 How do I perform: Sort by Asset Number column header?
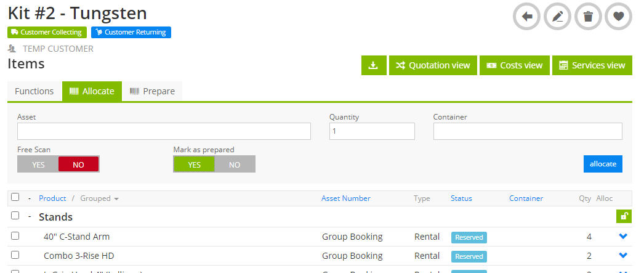click(x=346, y=198)
